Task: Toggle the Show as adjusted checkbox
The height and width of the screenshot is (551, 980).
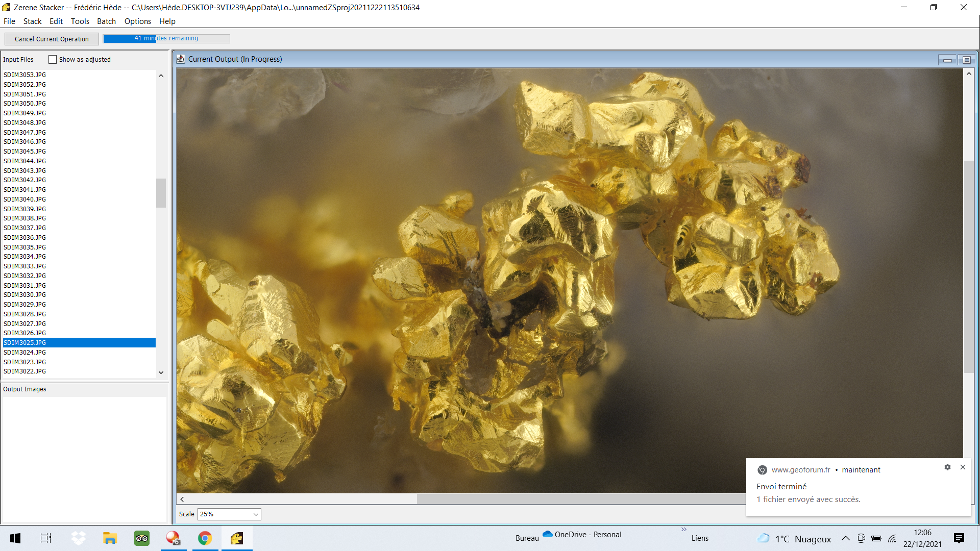Action: 53,60
